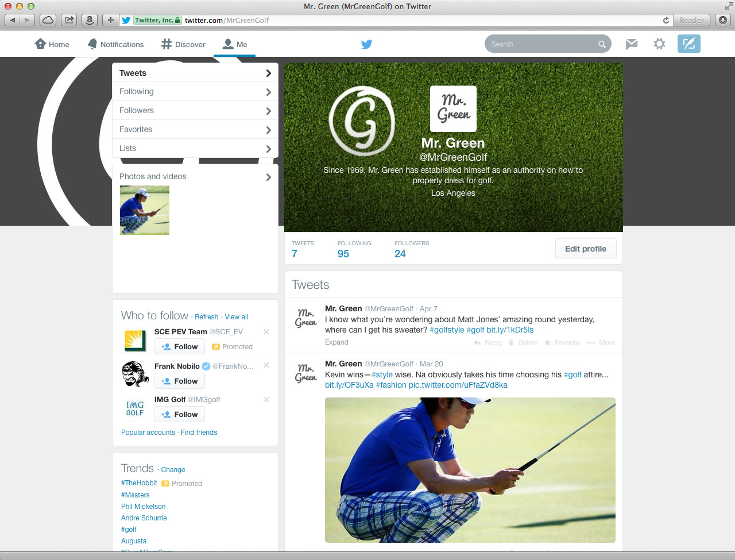Image resolution: width=735 pixels, height=560 pixels.
Task: Open the Followers list in sidebar
Action: point(195,111)
